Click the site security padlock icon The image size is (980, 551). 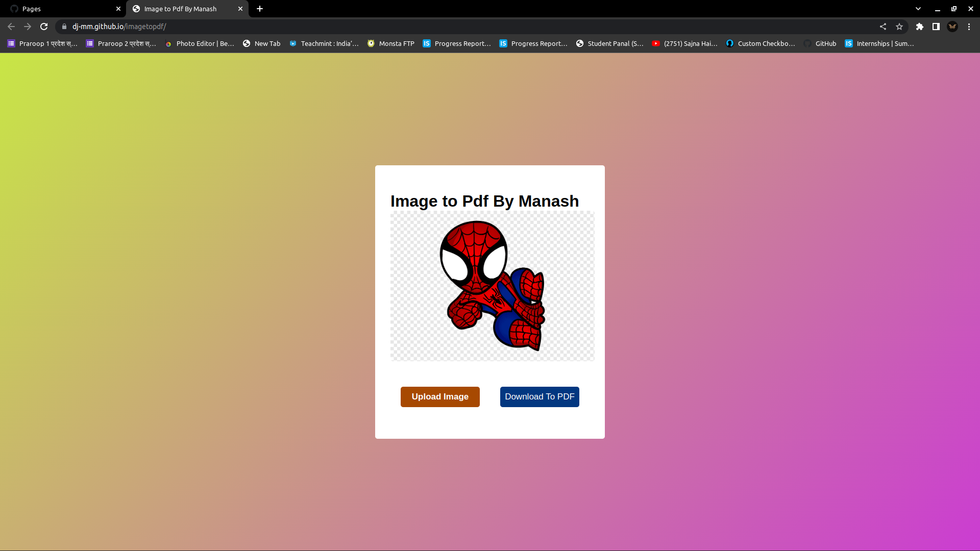63,27
